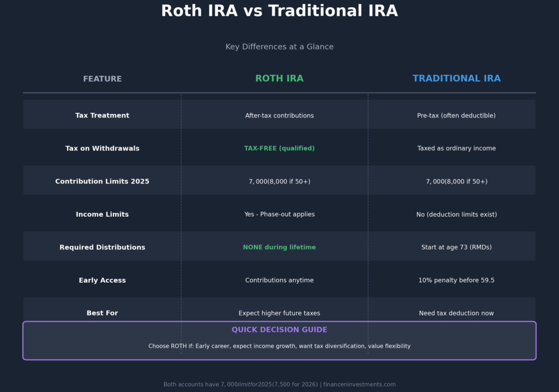Select NONE during lifetime in Roth column

279,247
